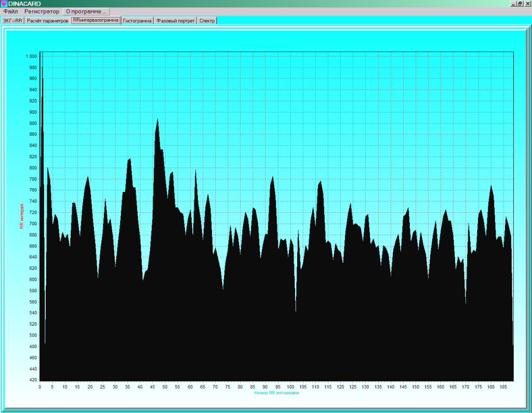The image size is (532, 413).
Task: Restore down the DINACARD window
Action: [520, 4]
